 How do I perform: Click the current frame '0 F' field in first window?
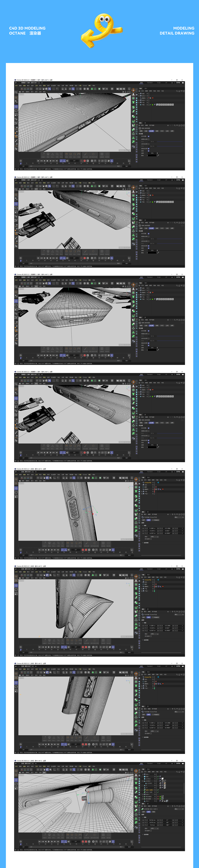[x=74, y=161]
